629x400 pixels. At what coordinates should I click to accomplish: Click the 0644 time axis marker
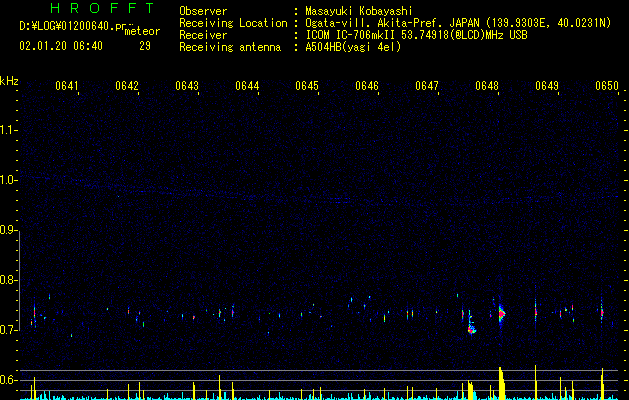(247, 86)
